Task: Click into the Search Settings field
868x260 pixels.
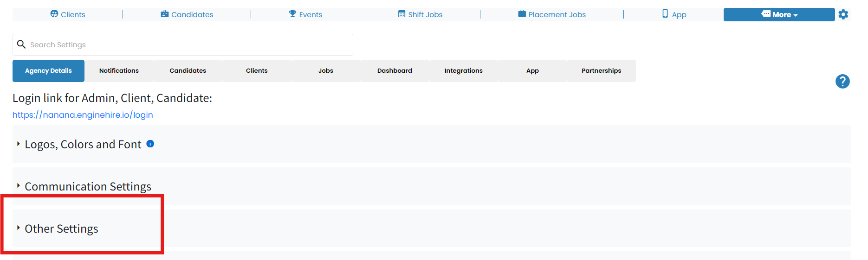Action: (183, 44)
